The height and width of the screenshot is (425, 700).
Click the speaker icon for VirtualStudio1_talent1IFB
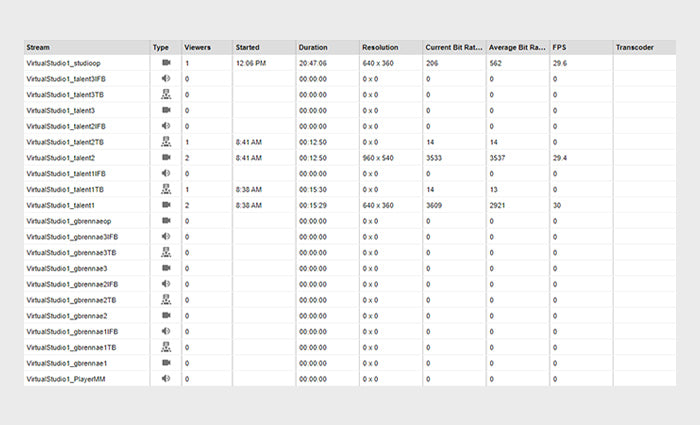pos(166,173)
